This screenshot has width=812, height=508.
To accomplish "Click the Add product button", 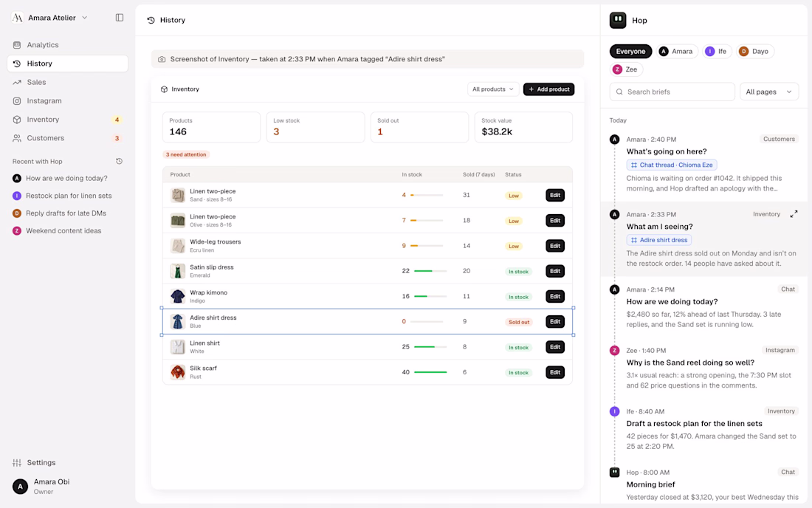I will click(548, 89).
